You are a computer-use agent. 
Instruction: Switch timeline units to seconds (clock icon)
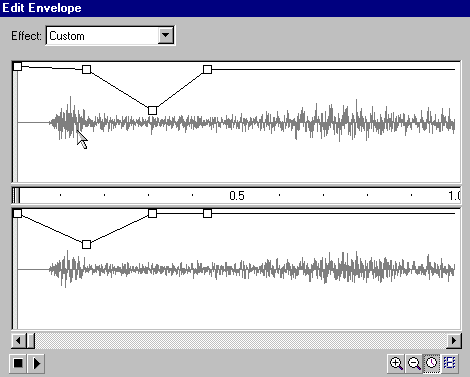tap(432, 363)
